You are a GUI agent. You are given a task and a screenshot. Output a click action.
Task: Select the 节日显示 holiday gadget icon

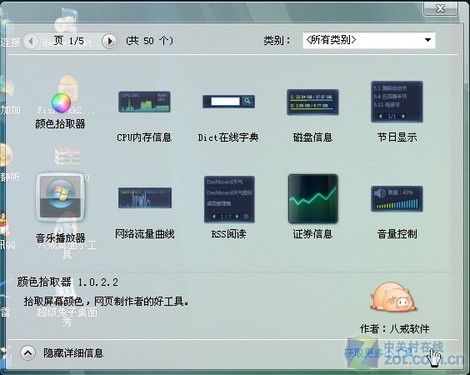coord(397,101)
